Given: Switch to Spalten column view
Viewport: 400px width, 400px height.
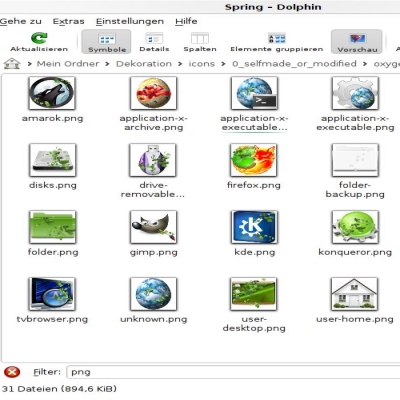Looking at the screenshot, I should click(x=200, y=42).
